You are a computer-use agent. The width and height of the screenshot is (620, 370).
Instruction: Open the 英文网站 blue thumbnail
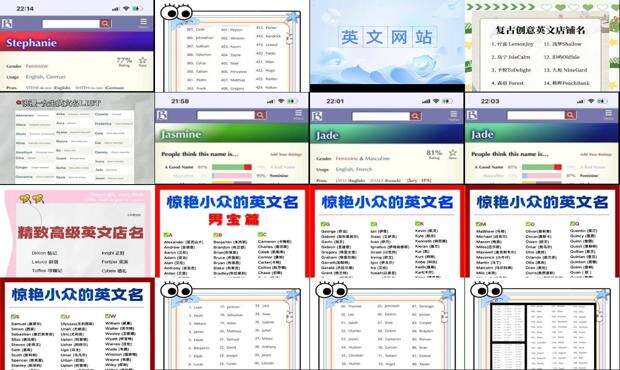click(x=387, y=45)
